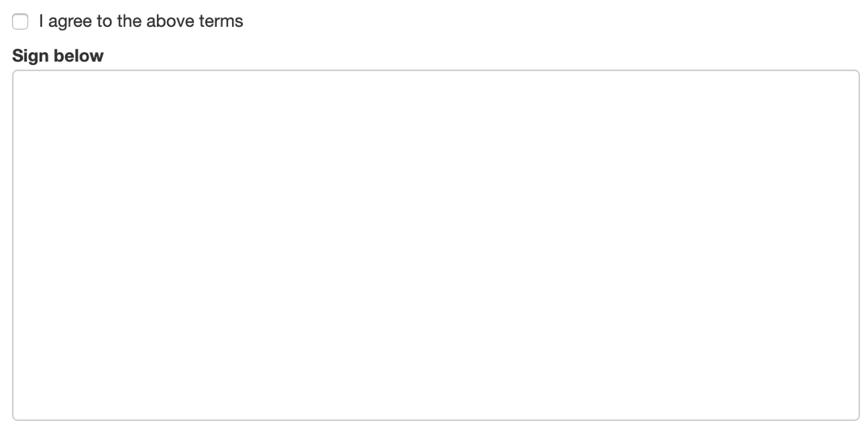The image size is (868, 433).
Task: Click the 'I agree to the above terms' label text
Action: (141, 22)
